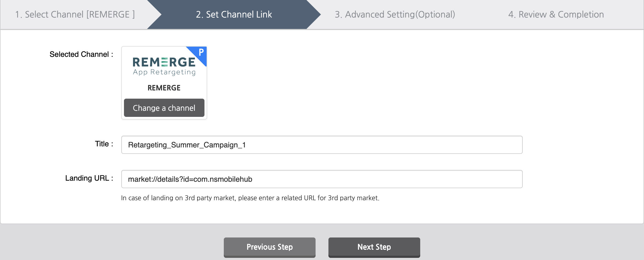Viewport: 644px width, 260px height.
Task: Click the Selected Channel label
Action: pyautogui.click(x=81, y=54)
